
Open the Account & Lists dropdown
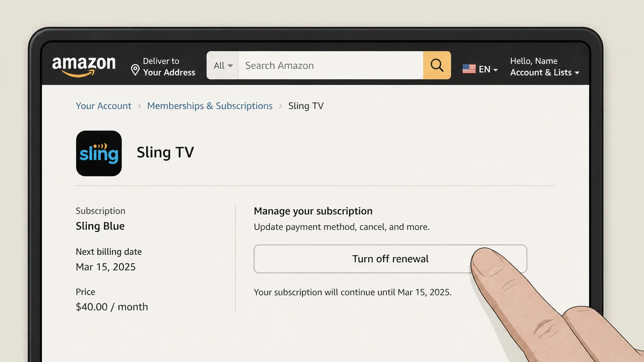pos(545,72)
